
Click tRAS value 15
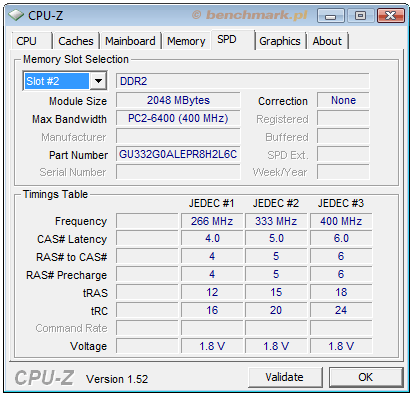point(276,292)
